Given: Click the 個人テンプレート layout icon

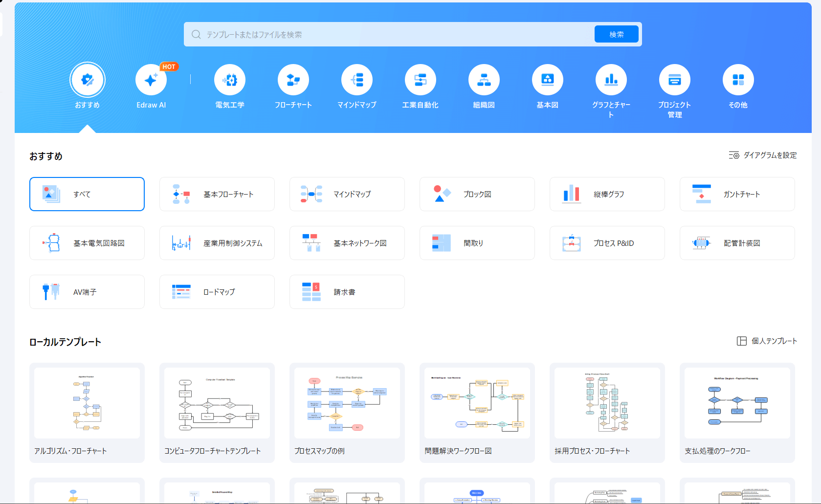Looking at the screenshot, I should (742, 341).
